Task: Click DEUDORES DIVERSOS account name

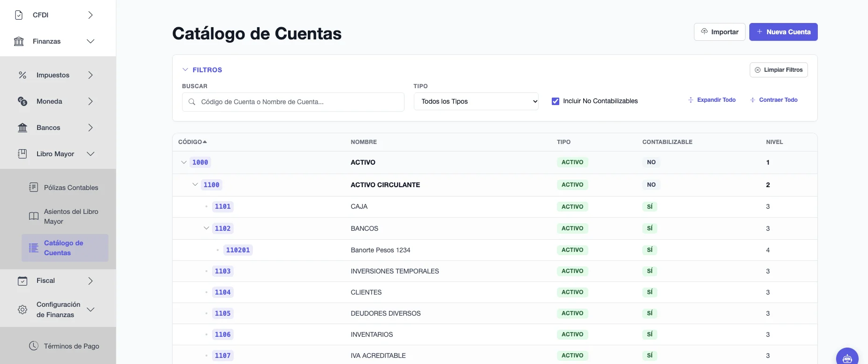Action: tap(386, 313)
